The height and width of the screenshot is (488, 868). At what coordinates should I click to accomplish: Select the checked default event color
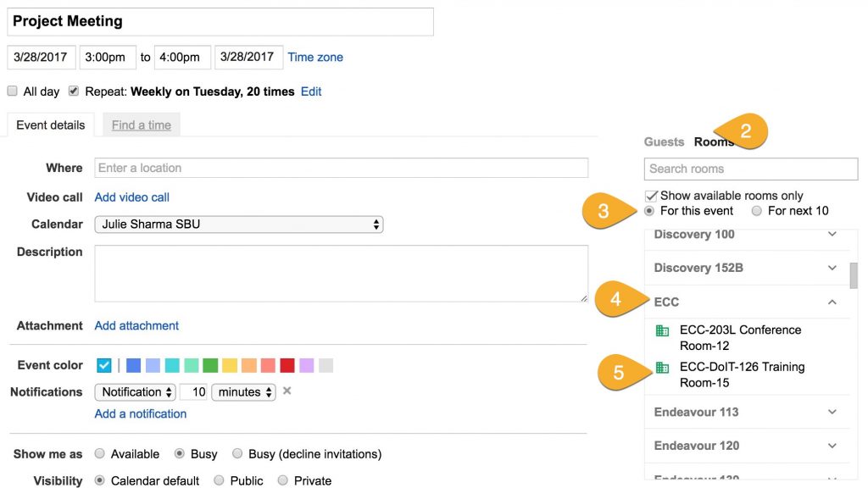click(104, 365)
